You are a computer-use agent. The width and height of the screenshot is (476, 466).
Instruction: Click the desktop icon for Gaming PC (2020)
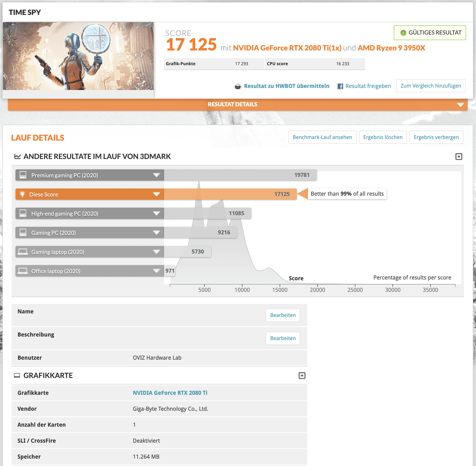(x=23, y=232)
